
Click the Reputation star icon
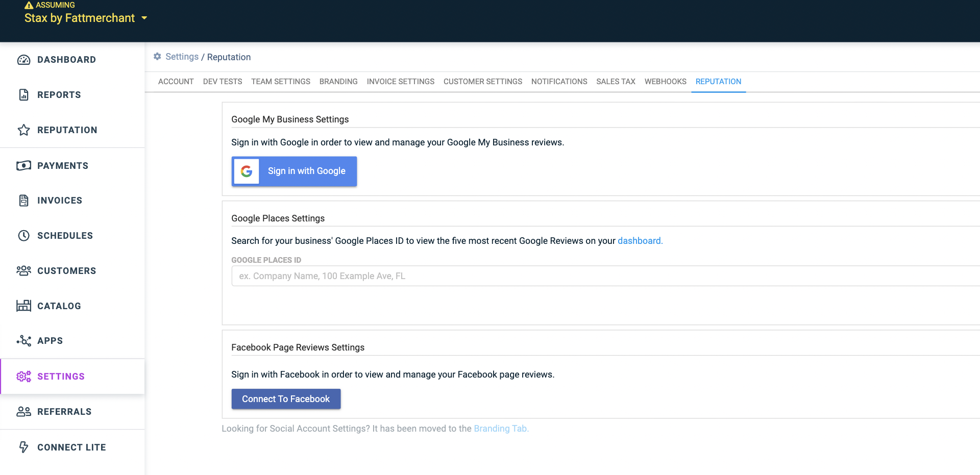(x=23, y=130)
